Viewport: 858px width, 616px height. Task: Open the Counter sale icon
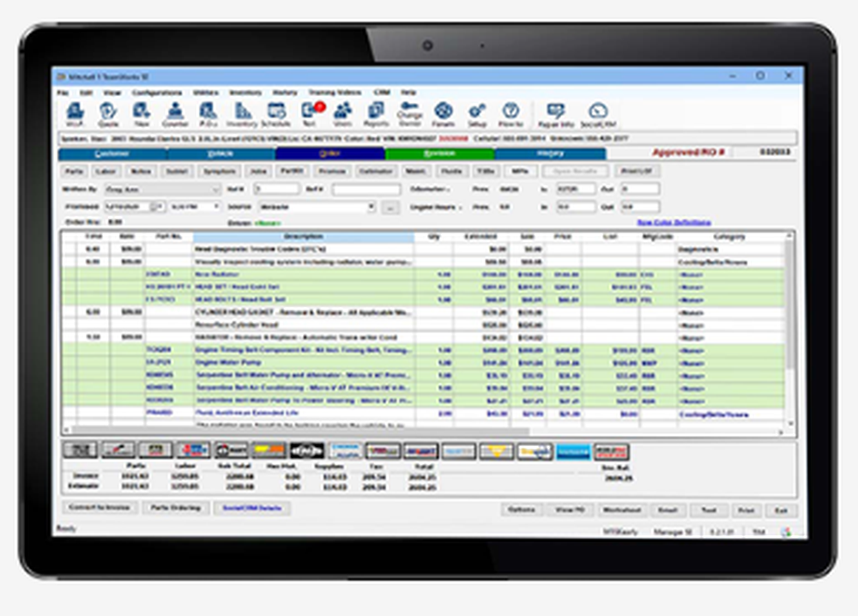(x=175, y=115)
